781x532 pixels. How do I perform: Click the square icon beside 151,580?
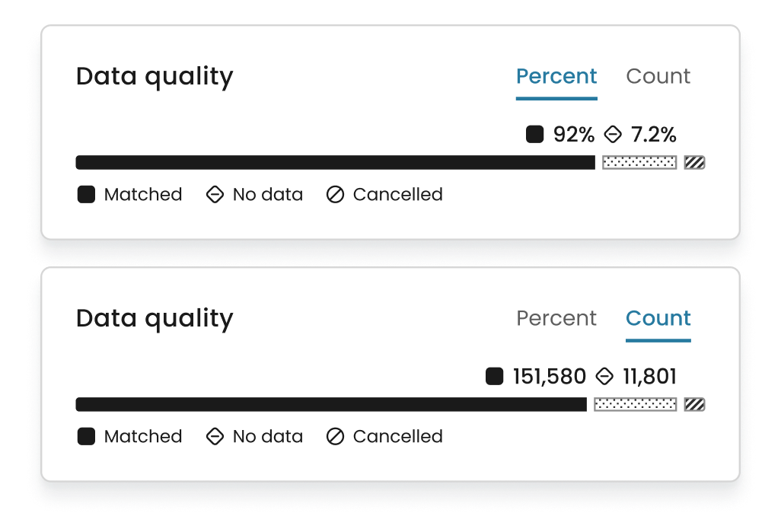[x=494, y=376]
